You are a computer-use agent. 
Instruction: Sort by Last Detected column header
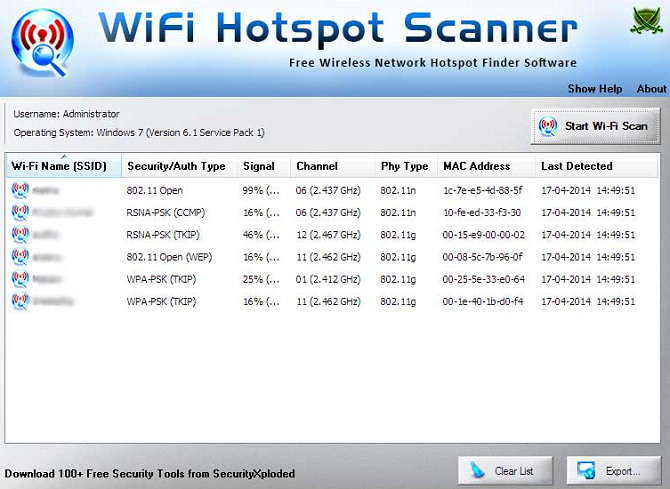pyautogui.click(x=597, y=166)
